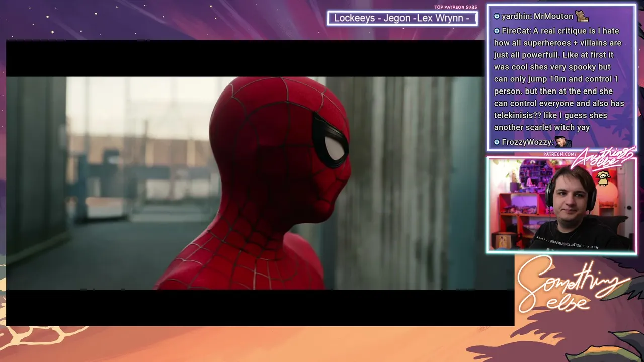Click the Lockeeys - Jegon - Lex Wrynn ticker

[402, 19]
